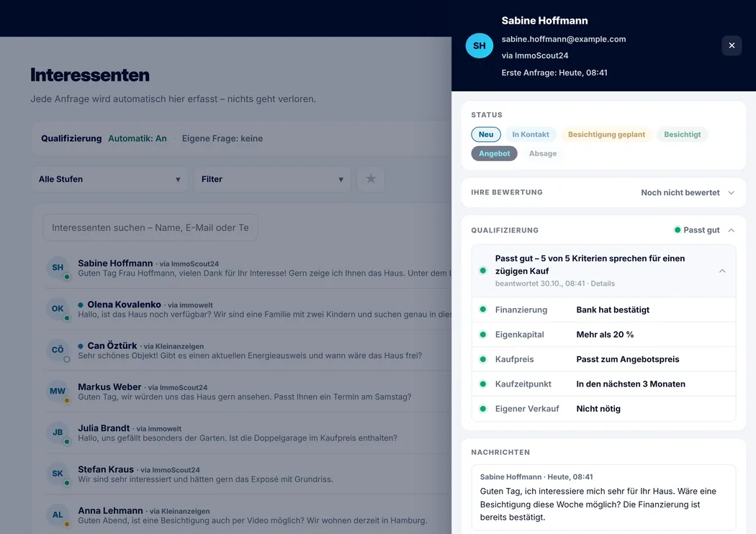Image resolution: width=756 pixels, height=534 pixels.
Task: Open Stefan Kraus's inquiry row
Action: click(248, 474)
